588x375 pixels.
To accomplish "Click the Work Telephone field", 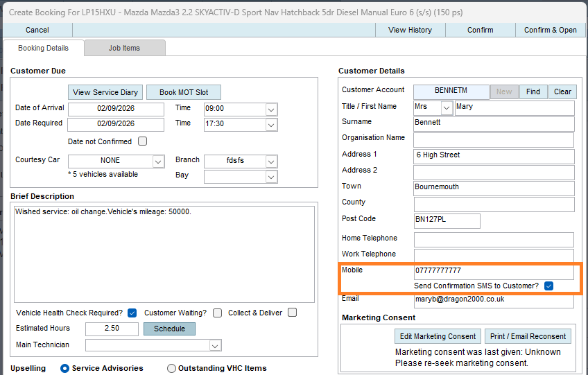I will pyautogui.click(x=494, y=255).
